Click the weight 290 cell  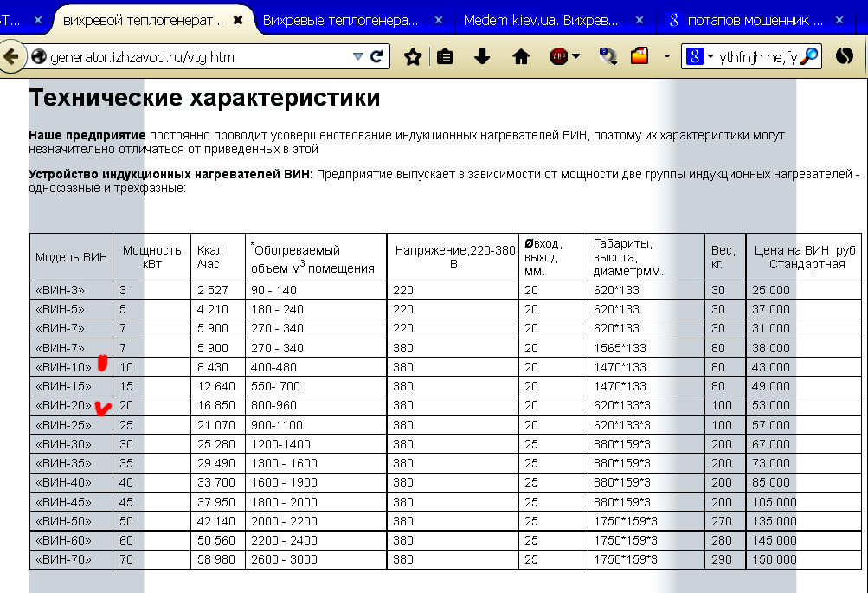[x=725, y=559]
